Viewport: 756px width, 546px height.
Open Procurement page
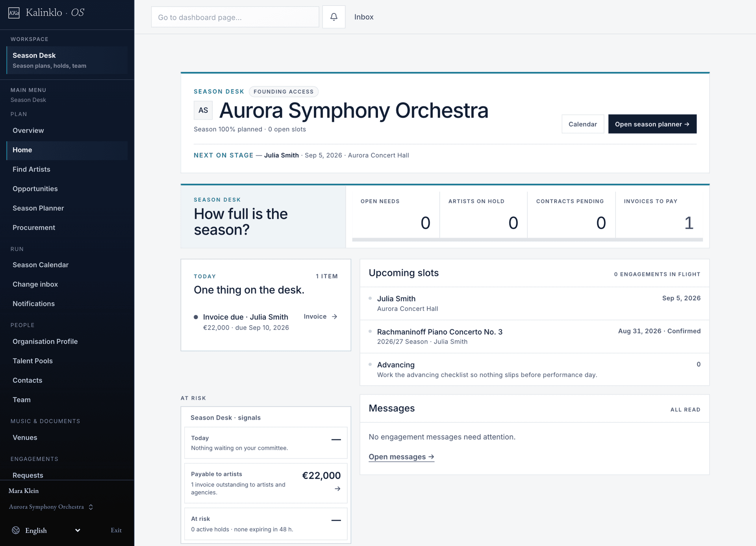tap(67, 228)
